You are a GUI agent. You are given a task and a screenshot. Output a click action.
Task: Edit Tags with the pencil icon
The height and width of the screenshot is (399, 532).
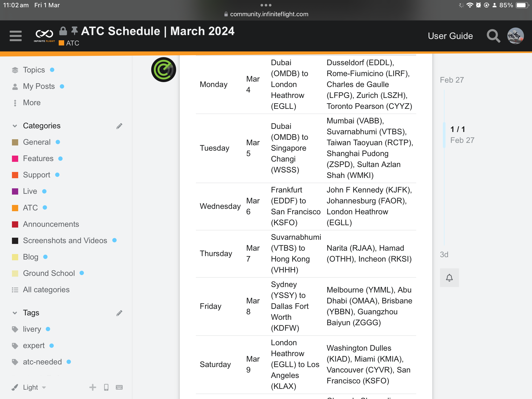(x=119, y=313)
